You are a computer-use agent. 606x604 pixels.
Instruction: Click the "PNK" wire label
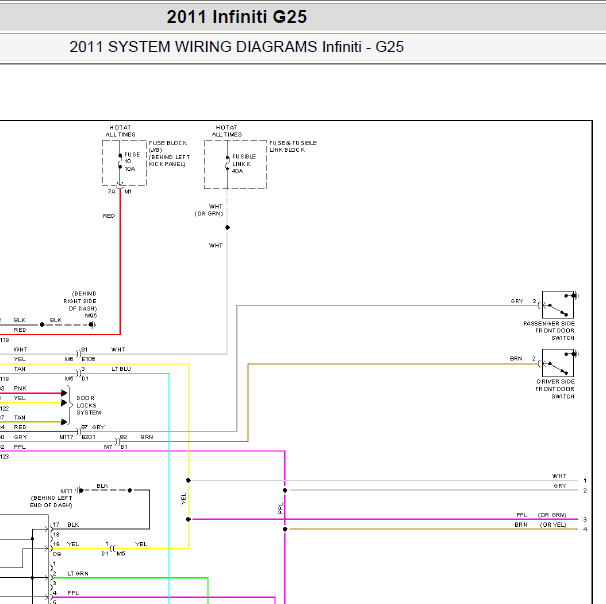pyautogui.click(x=20, y=388)
